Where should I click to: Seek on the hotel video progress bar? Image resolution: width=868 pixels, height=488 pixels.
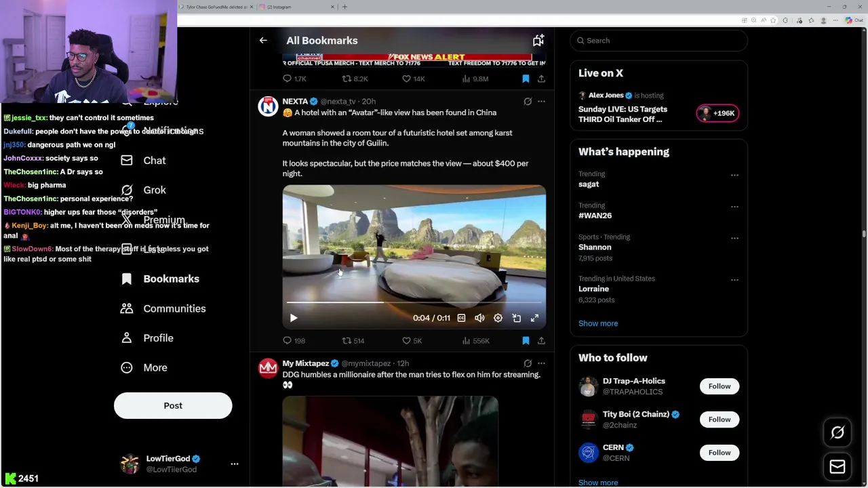pos(414,302)
